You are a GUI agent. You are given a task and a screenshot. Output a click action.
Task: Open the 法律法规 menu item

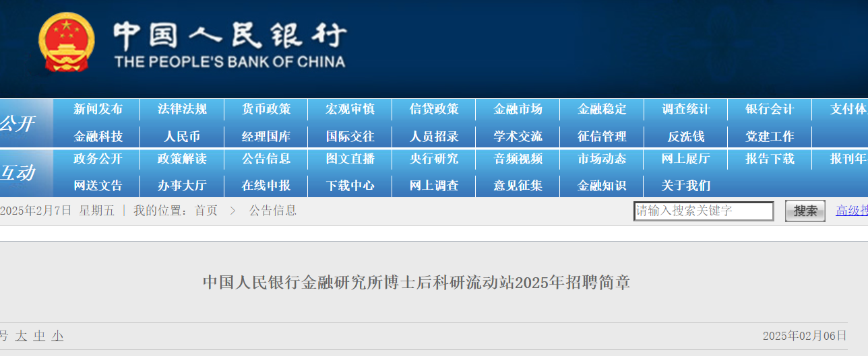(x=182, y=109)
